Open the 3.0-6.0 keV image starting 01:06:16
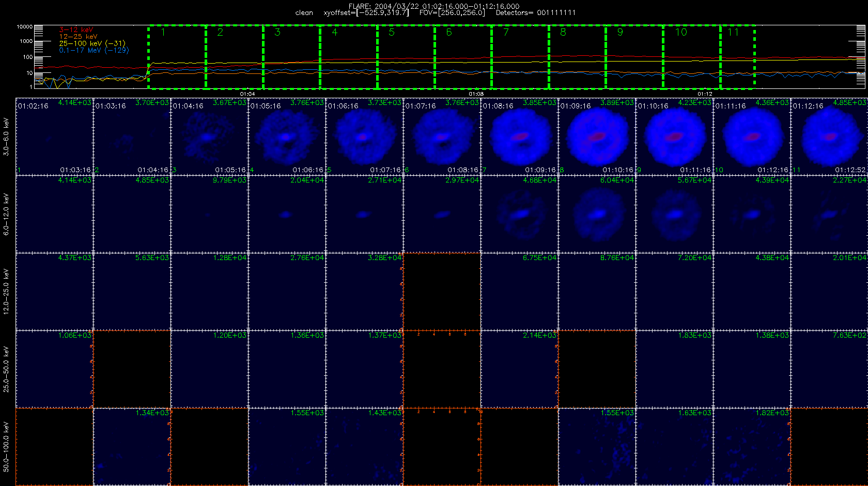This screenshot has height=486, width=868. coord(364,136)
